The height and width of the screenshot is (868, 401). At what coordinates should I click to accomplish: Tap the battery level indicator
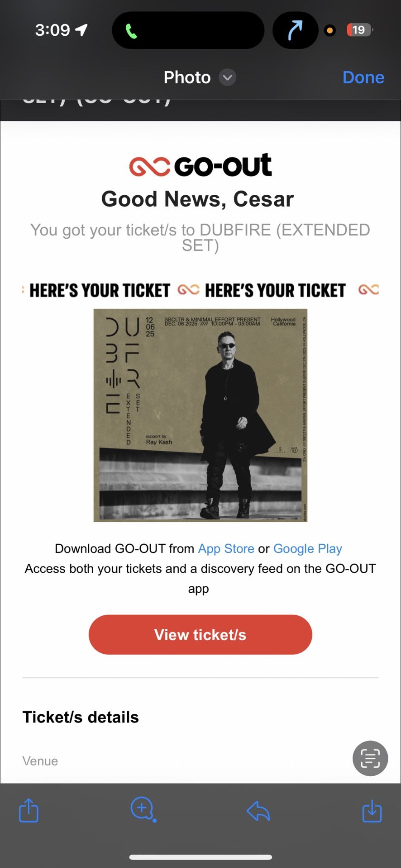pos(359,30)
